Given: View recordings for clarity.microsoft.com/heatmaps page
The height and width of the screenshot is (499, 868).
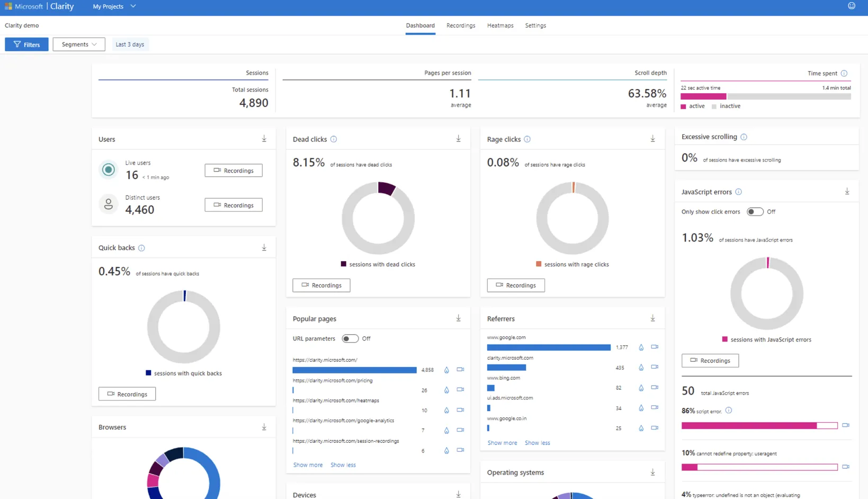Looking at the screenshot, I should (x=460, y=410).
